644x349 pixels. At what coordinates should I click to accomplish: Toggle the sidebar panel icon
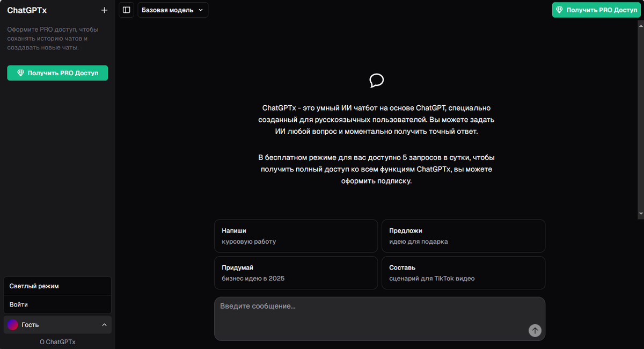pos(126,10)
